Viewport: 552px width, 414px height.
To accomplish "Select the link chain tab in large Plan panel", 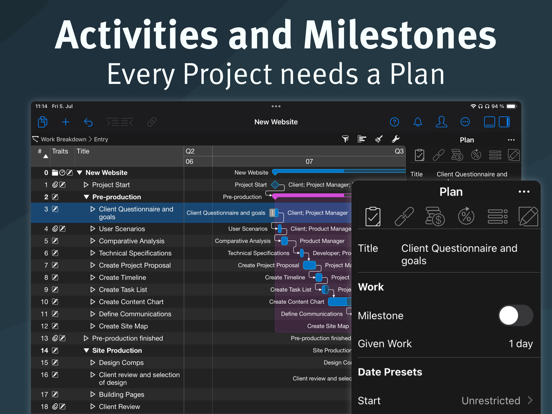I will pyautogui.click(x=404, y=216).
